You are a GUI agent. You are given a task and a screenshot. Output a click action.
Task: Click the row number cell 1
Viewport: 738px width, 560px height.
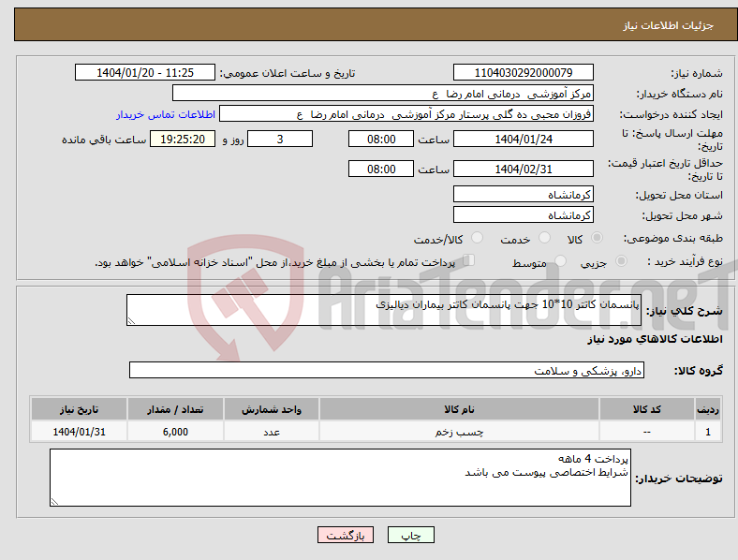click(x=708, y=431)
